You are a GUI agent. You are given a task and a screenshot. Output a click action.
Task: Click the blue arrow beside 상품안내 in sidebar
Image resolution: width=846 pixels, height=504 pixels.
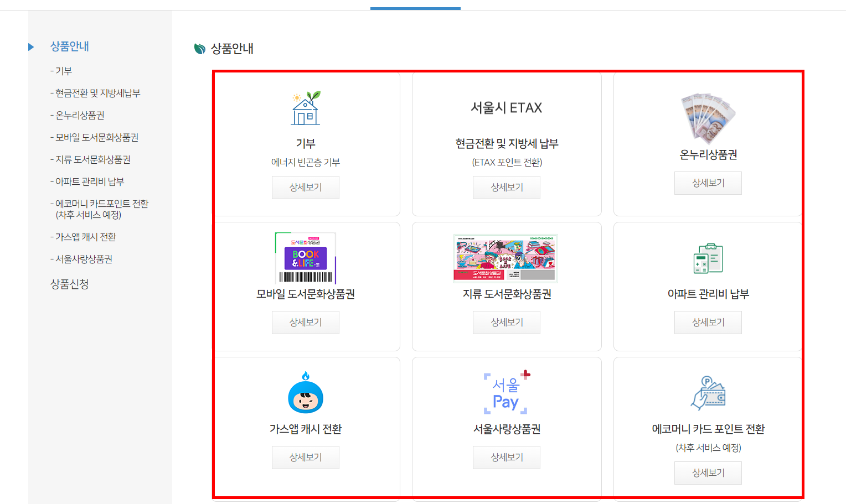click(x=31, y=47)
